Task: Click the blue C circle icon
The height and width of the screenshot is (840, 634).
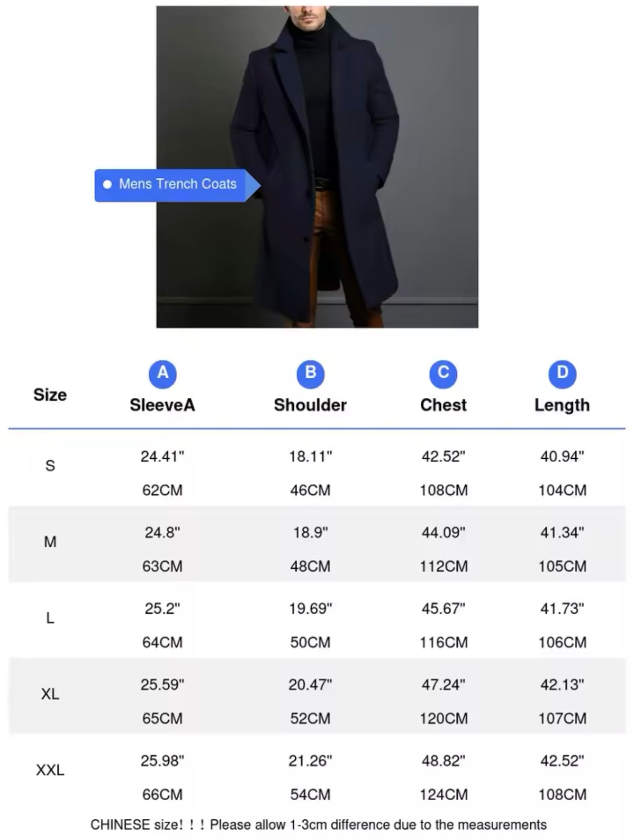Action: [x=443, y=374]
